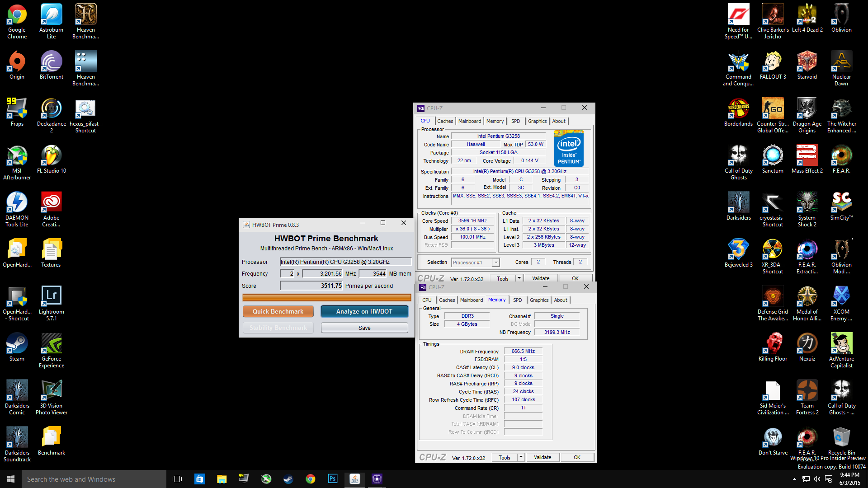
Task: Click Processor name field in HWBOT Prime
Action: coord(346,262)
